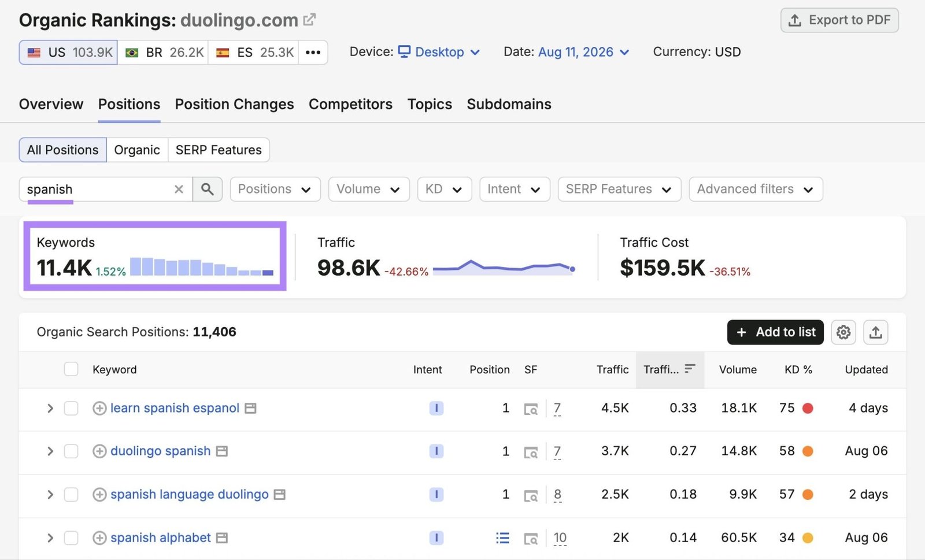This screenshot has width=925, height=560.
Task: Check the 'learn spanish espanol' row checkbox
Action: click(x=71, y=408)
